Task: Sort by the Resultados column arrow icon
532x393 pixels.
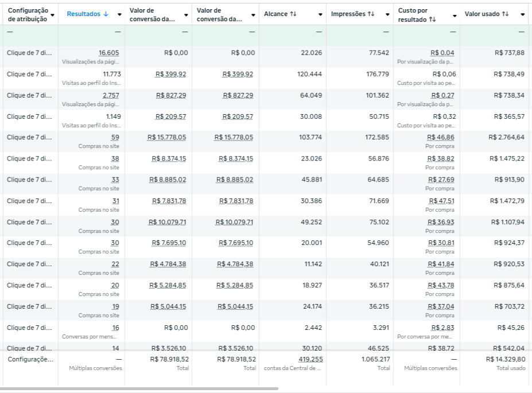Action: (x=105, y=14)
